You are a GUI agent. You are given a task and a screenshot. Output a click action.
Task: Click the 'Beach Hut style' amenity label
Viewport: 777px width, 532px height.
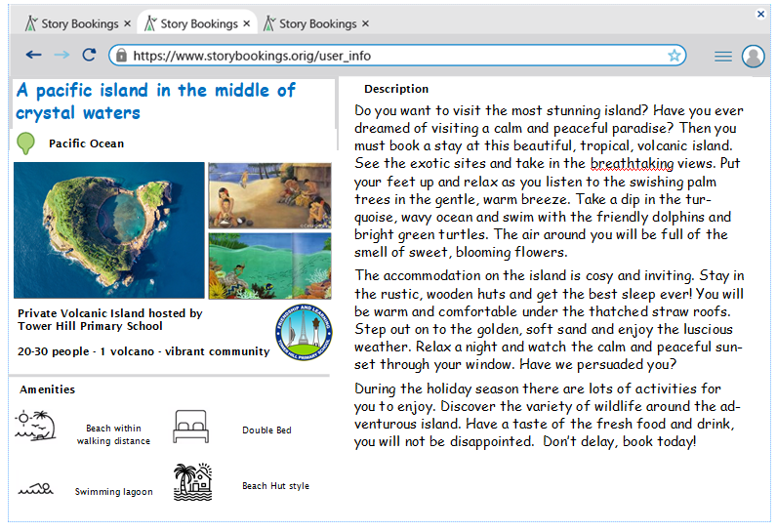(x=275, y=486)
